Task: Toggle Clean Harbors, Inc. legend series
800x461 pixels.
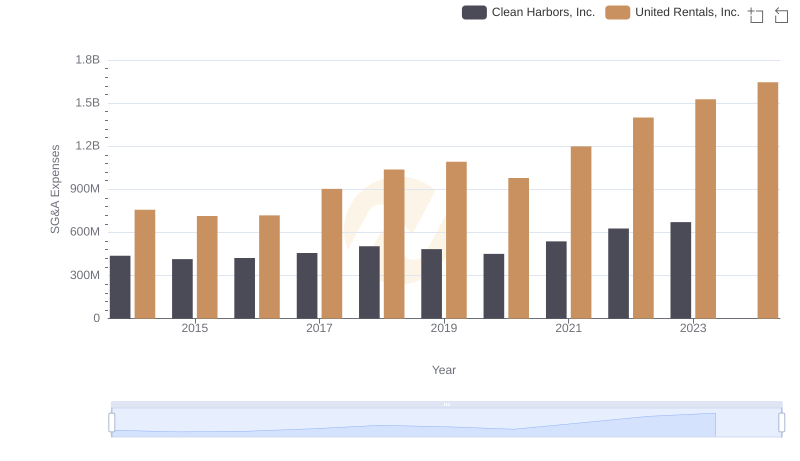Action: tap(529, 12)
